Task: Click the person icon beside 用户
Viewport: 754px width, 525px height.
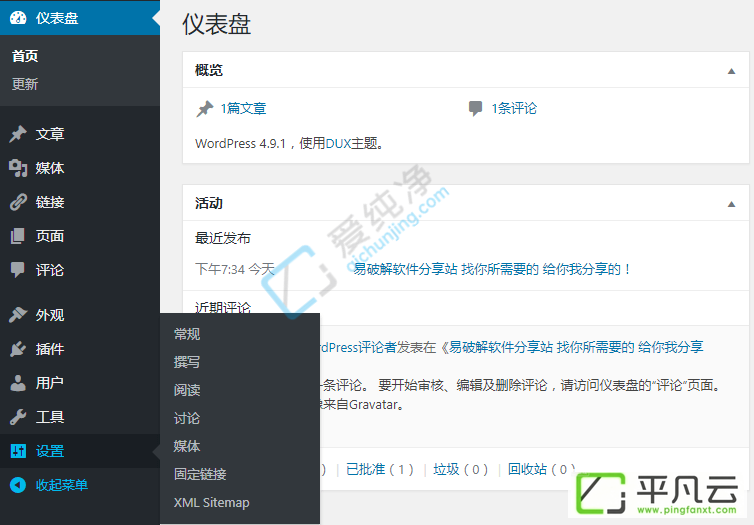Action: pyautogui.click(x=18, y=383)
